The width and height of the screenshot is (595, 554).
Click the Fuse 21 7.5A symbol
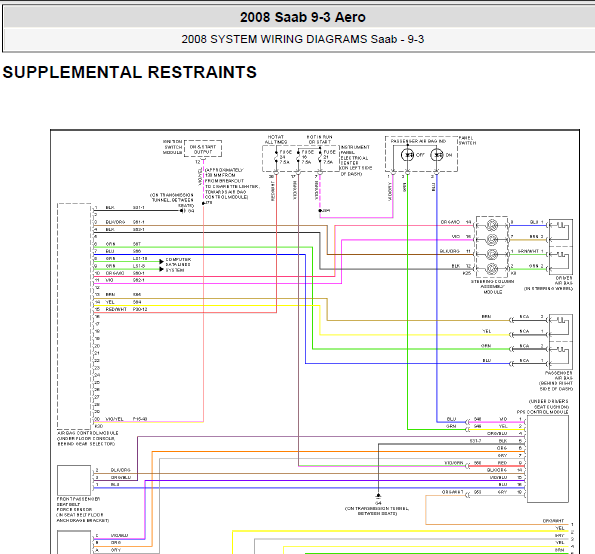click(x=320, y=157)
